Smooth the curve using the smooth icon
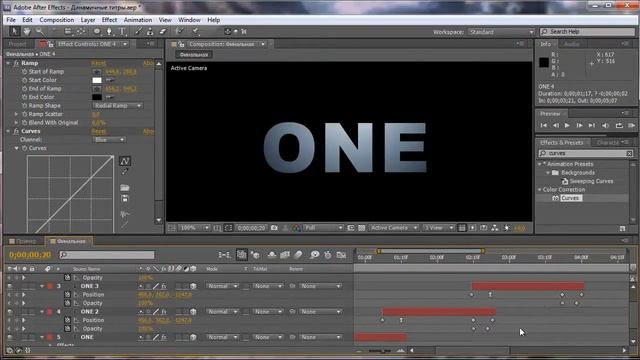The image size is (640, 360). pos(125,214)
